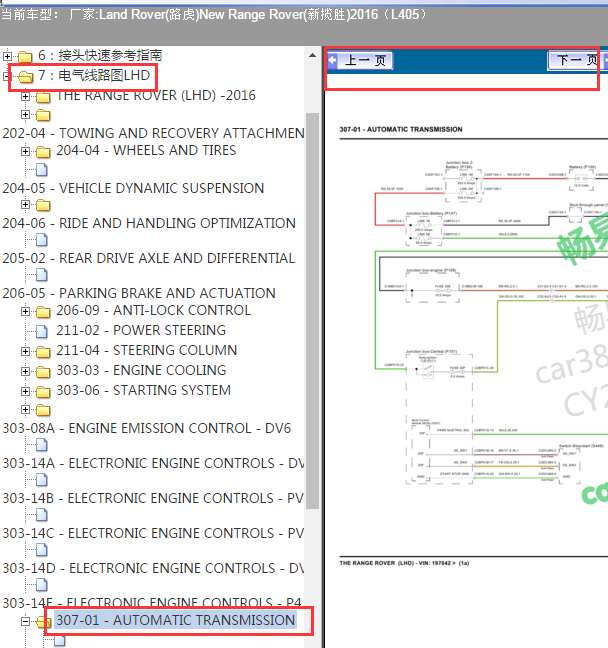Select 206-09 - ANTI-LOCK CONTROL label
Screen dimensions: 608x648
pyautogui.click(x=153, y=310)
